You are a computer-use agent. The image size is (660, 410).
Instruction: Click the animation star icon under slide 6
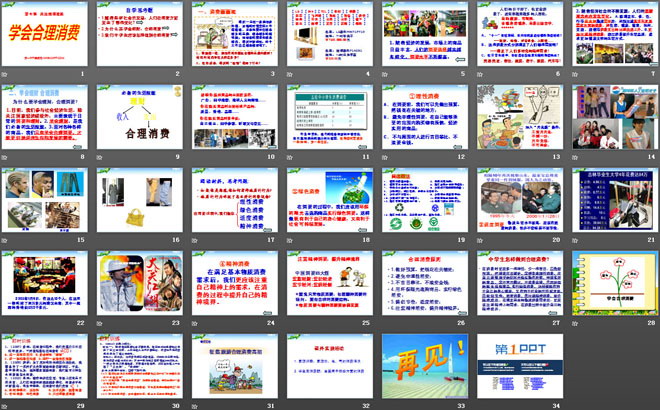click(x=480, y=74)
